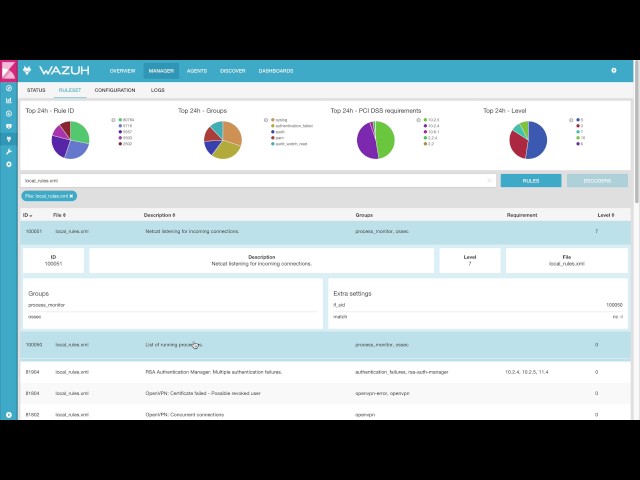Viewport: 640px width, 480px height.
Task: Open the Logs subtab
Action: (158, 90)
